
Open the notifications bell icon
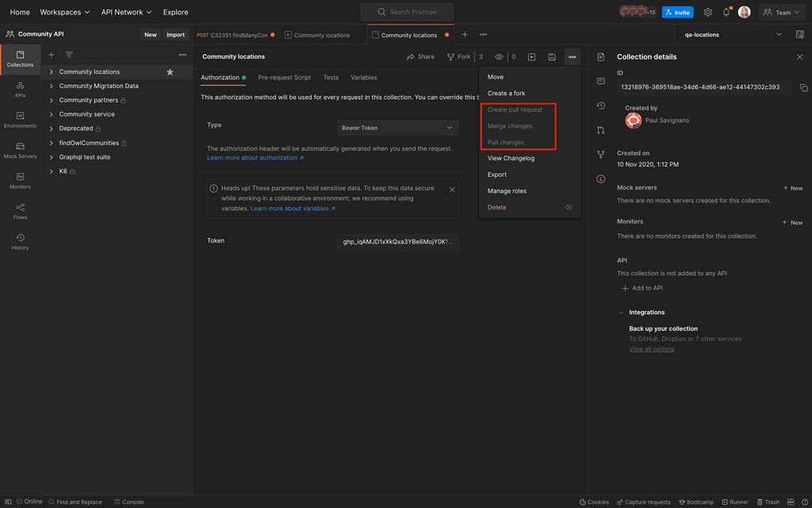(x=726, y=12)
